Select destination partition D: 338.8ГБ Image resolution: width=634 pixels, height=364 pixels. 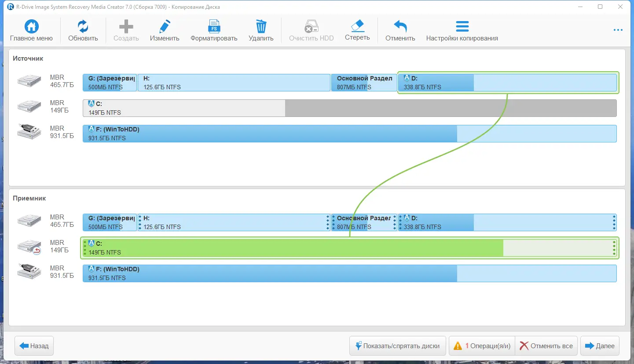[x=507, y=222]
